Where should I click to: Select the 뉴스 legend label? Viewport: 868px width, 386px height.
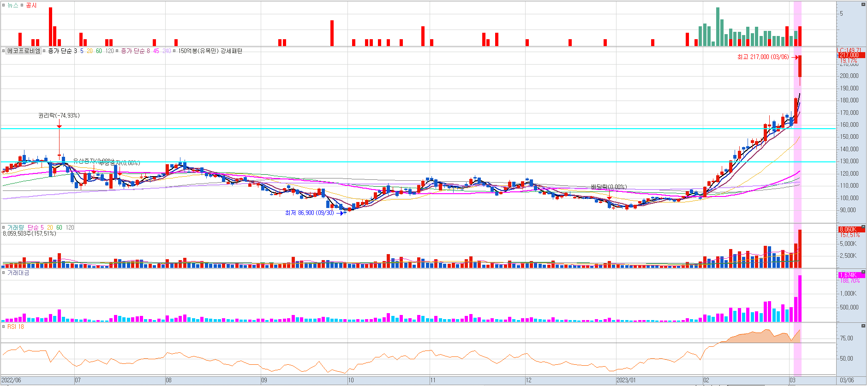point(13,5)
